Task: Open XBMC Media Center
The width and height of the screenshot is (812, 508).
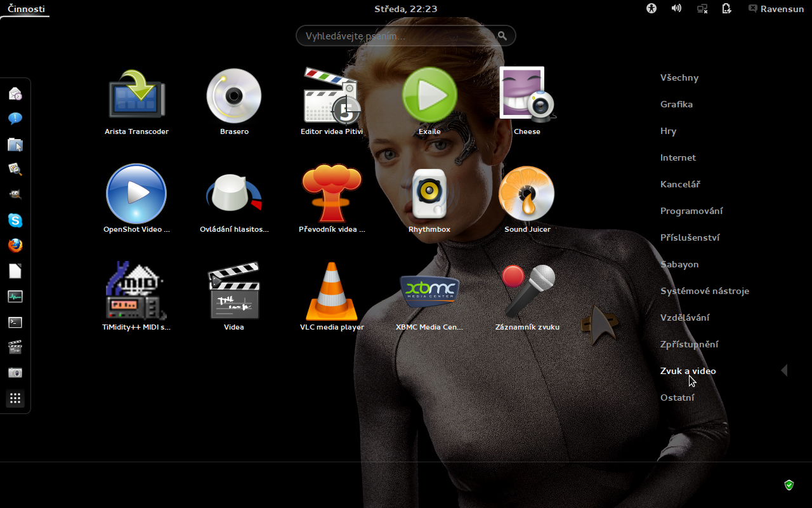Action: (x=429, y=297)
